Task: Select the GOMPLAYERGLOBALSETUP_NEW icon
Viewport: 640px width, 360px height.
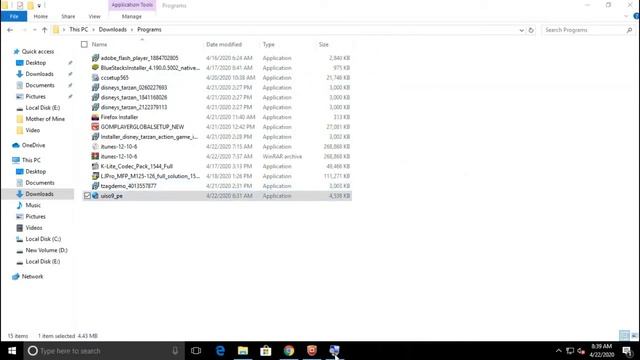Action: (95, 127)
